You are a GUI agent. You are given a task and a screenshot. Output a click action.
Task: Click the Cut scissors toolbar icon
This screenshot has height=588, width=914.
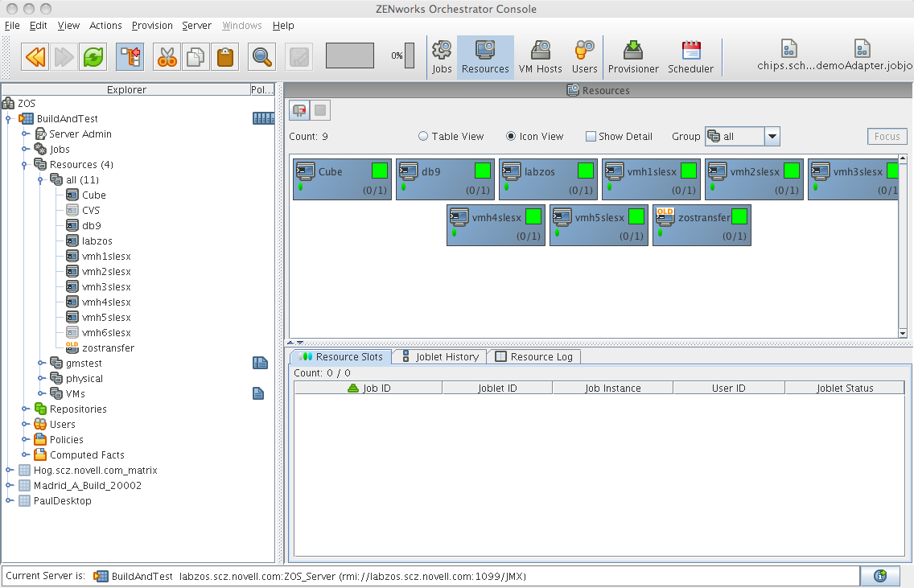[167, 56]
